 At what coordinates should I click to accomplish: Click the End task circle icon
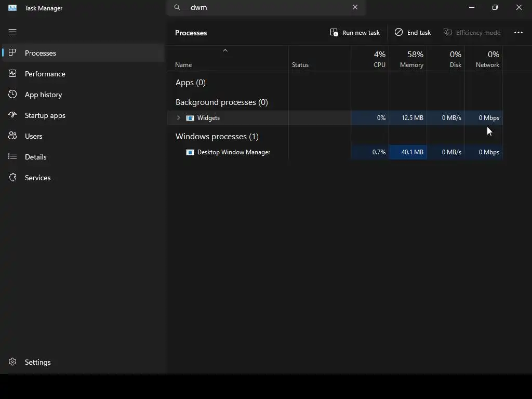click(398, 32)
